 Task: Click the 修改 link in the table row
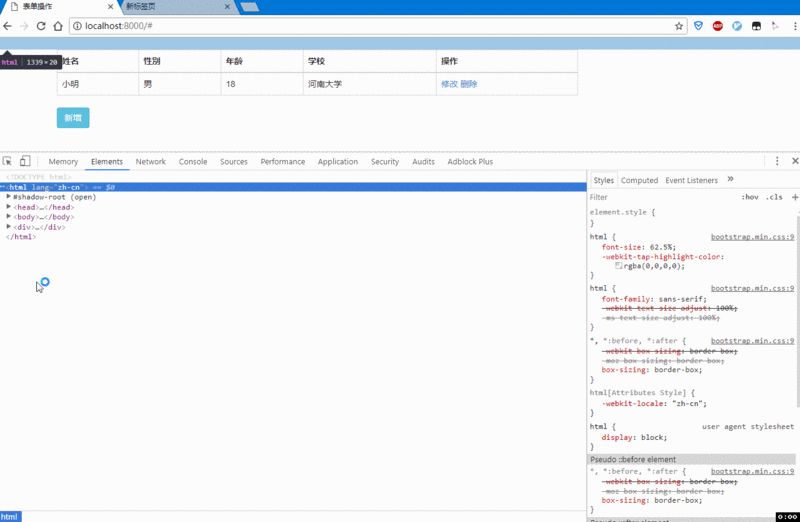(449, 84)
